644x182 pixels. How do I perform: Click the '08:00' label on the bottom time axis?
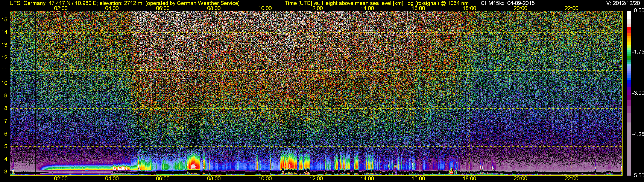point(214,179)
